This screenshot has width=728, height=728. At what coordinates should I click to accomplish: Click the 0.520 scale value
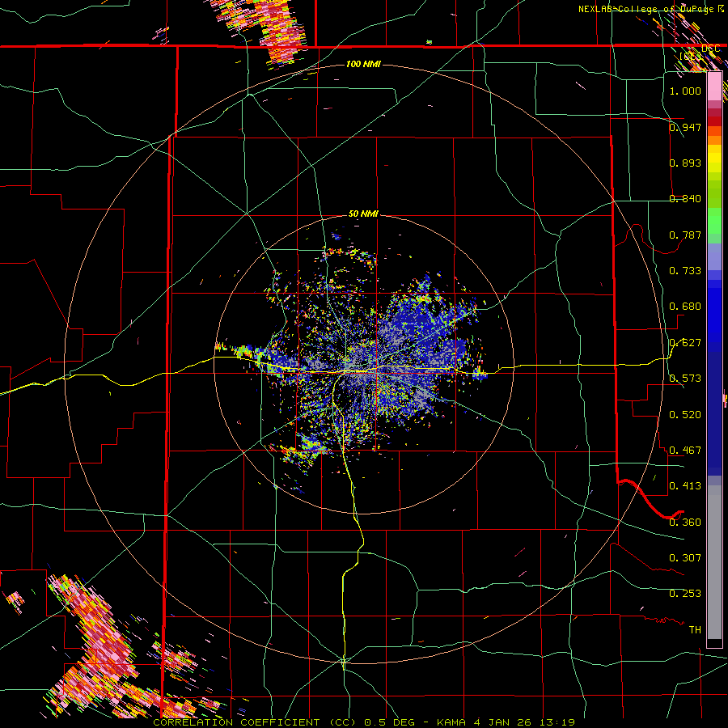[x=685, y=415]
